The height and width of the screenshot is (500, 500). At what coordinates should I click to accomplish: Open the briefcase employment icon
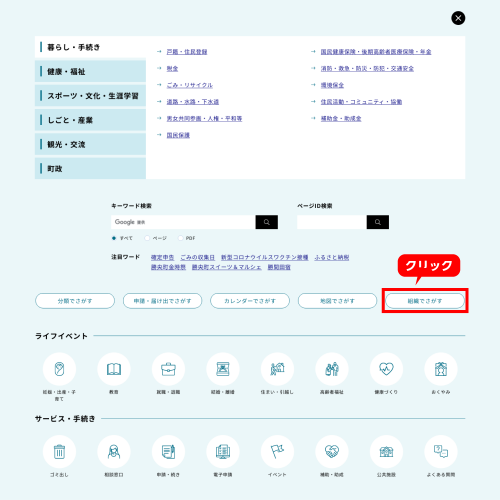(x=168, y=369)
